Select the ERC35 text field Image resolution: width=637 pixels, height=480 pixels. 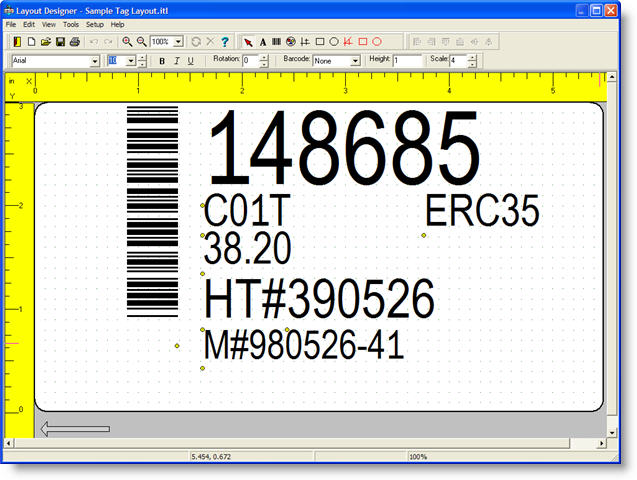pyautogui.click(x=482, y=210)
